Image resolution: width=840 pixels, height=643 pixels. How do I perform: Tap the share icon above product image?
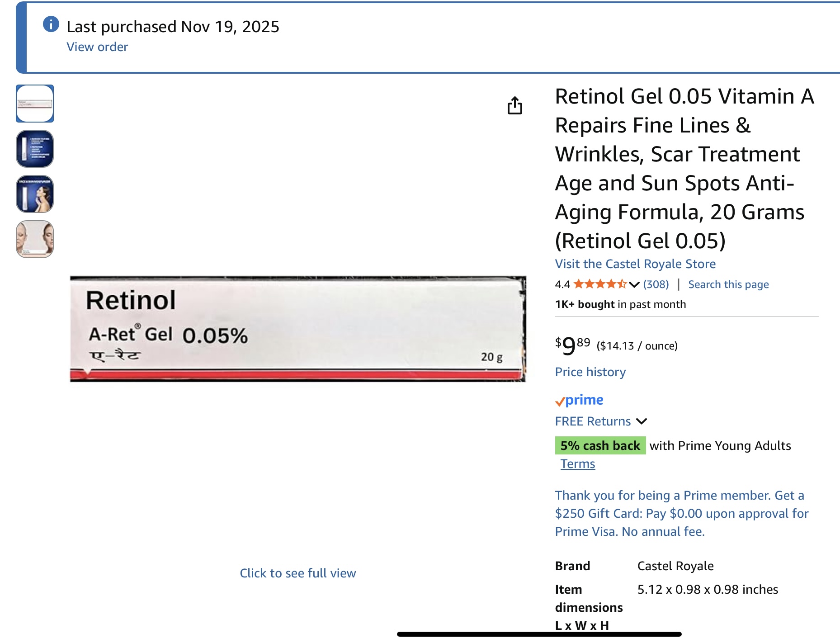514,106
